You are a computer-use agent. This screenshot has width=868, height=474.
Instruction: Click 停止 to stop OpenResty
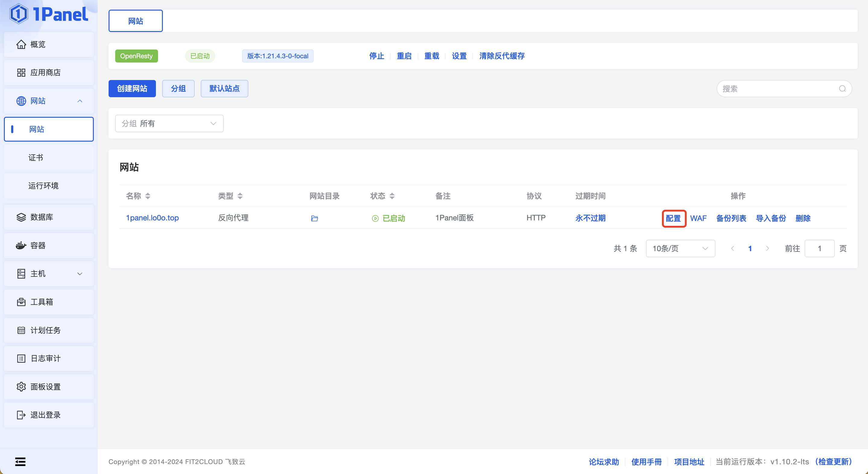377,56
